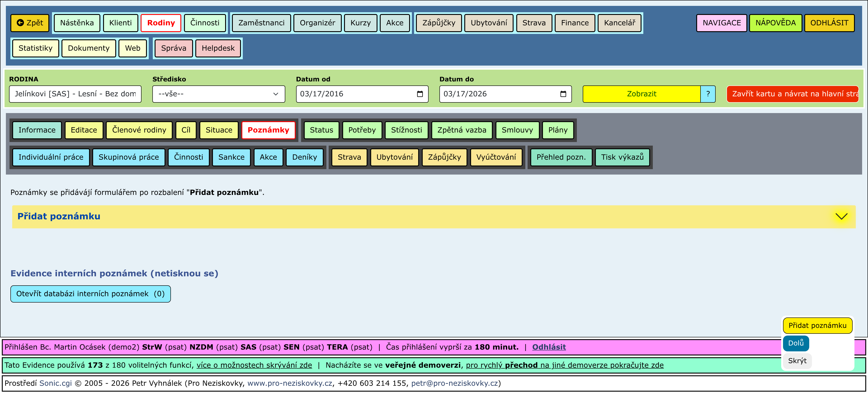Click the Přidat poznámku section header
Screen dimensions: 868x407
(x=59, y=216)
